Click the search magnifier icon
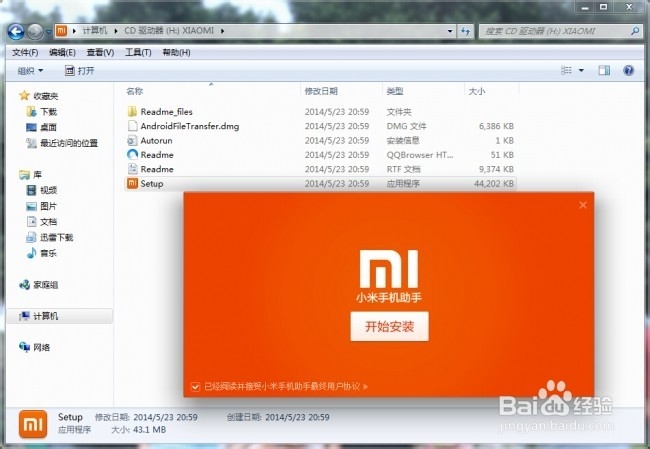The image size is (650, 449). pos(635,31)
